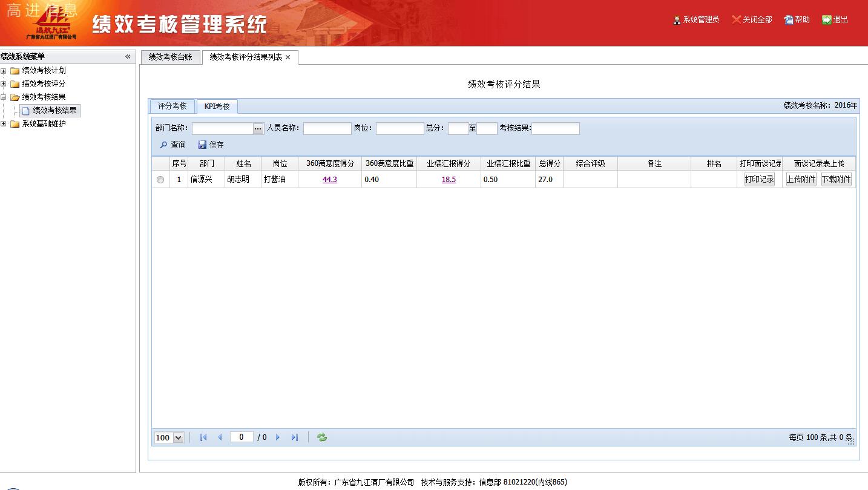Viewport: 868px width, 490px height.
Task: Collapse the 绩效考核结果 tree folder
Action: tap(4, 97)
